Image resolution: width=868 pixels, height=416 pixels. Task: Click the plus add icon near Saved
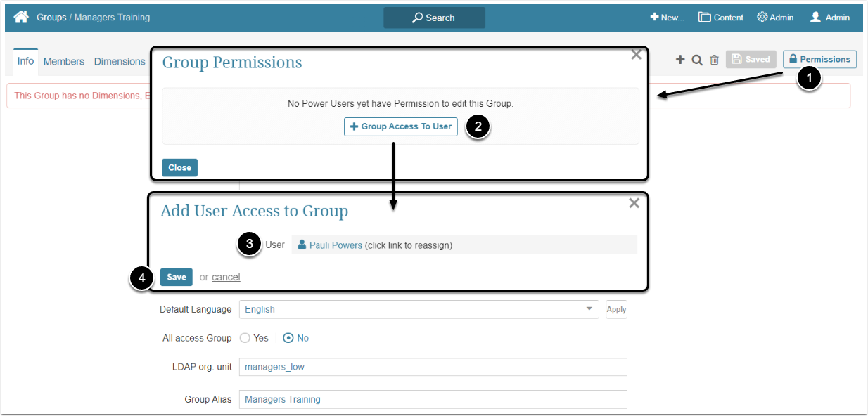coord(680,60)
